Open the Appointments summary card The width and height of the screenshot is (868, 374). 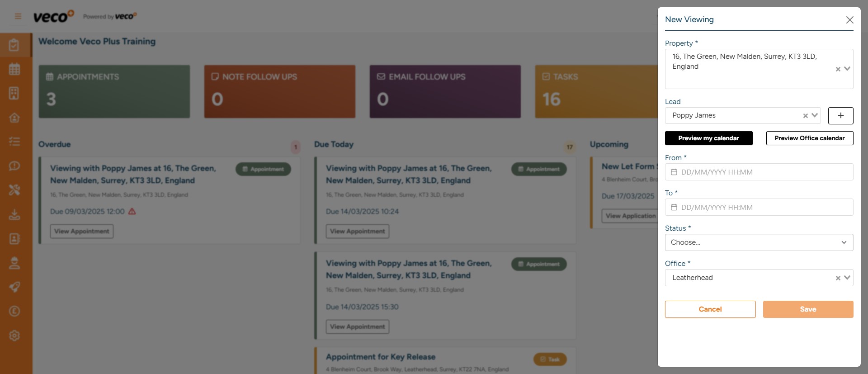coord(114,91)
